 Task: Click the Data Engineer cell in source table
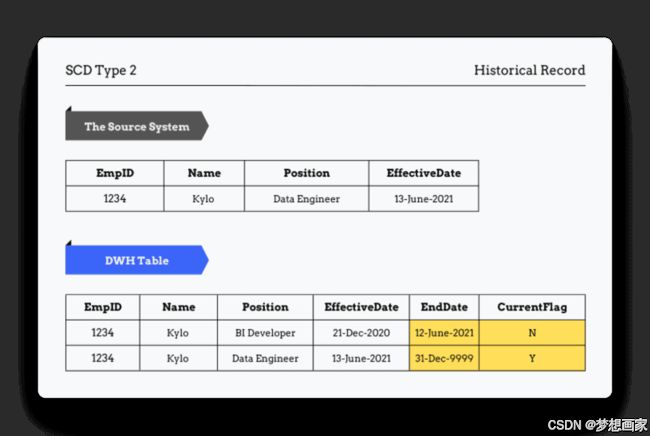pos(306,199)
